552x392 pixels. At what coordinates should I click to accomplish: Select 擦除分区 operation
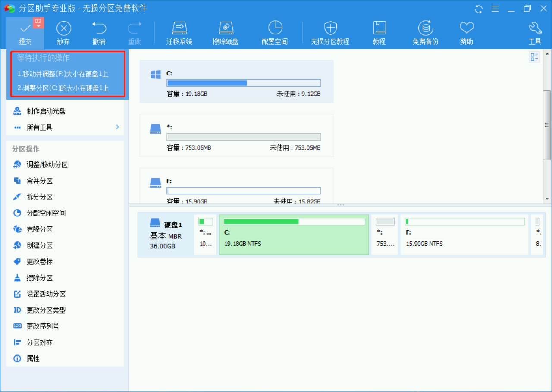pyautogui.click(x=66, y=278)
